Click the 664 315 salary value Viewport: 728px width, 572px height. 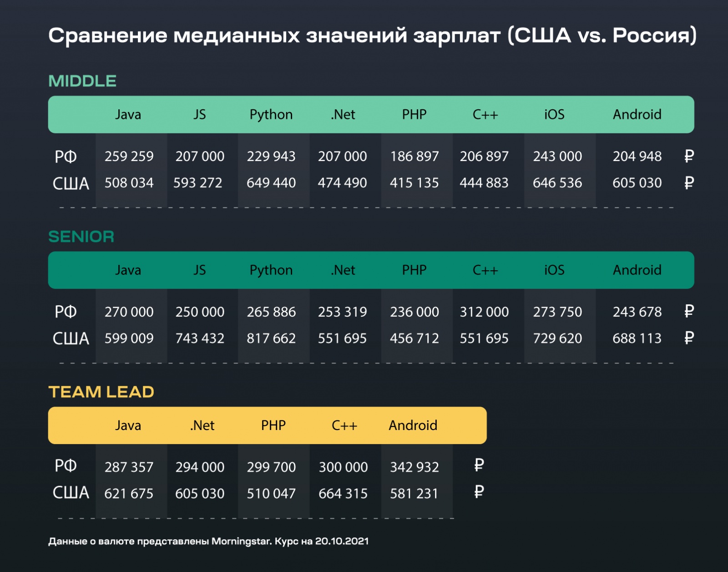[x=343, y=494]
